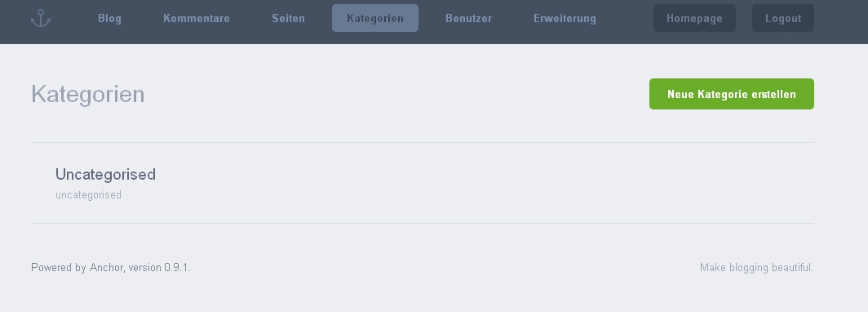The width and height of the screenshot is (868, 312).
Task: Open the Seiten menu item
Action: coord(289,18)
